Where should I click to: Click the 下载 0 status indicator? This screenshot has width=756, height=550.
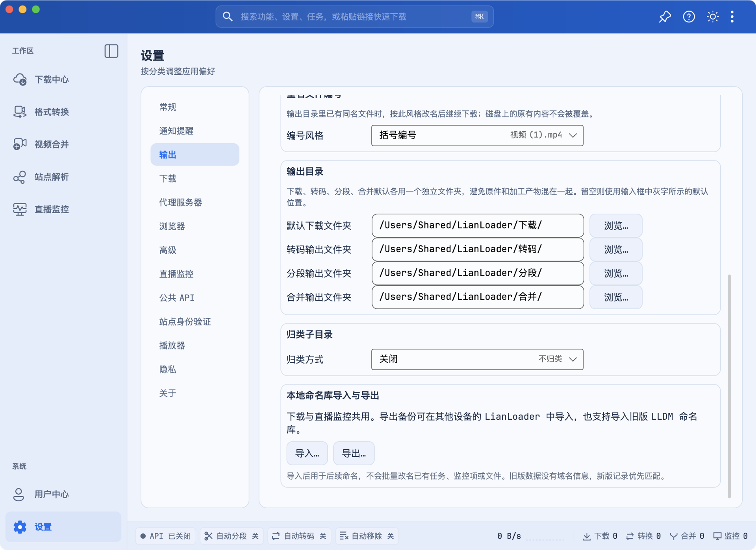point(600,536)
